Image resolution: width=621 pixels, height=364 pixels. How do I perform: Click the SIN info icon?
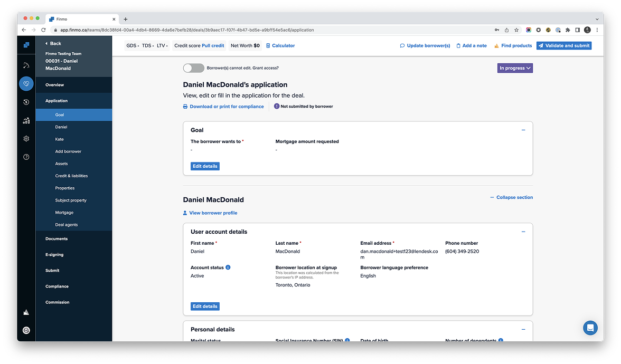point(347,340)
